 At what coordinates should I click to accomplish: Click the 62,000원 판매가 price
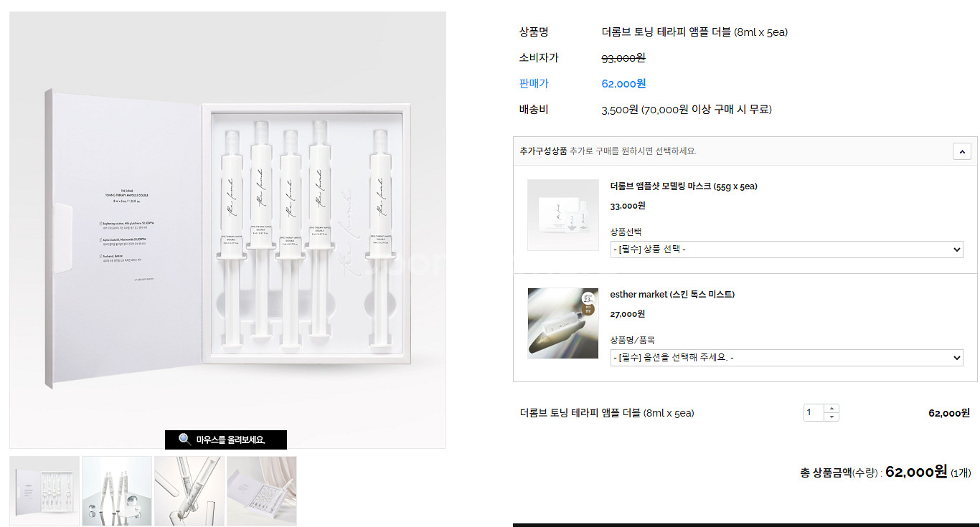(x=623, y=84)
